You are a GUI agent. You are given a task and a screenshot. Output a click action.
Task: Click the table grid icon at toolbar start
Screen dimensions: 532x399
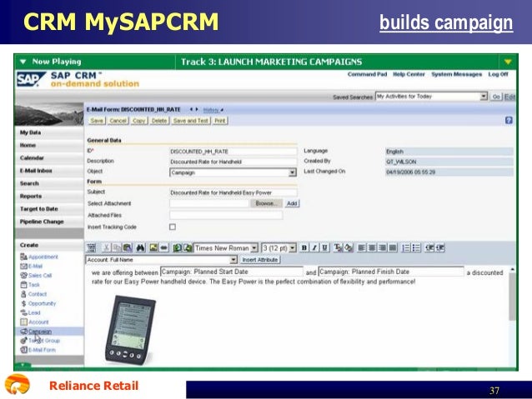point(91,247)
